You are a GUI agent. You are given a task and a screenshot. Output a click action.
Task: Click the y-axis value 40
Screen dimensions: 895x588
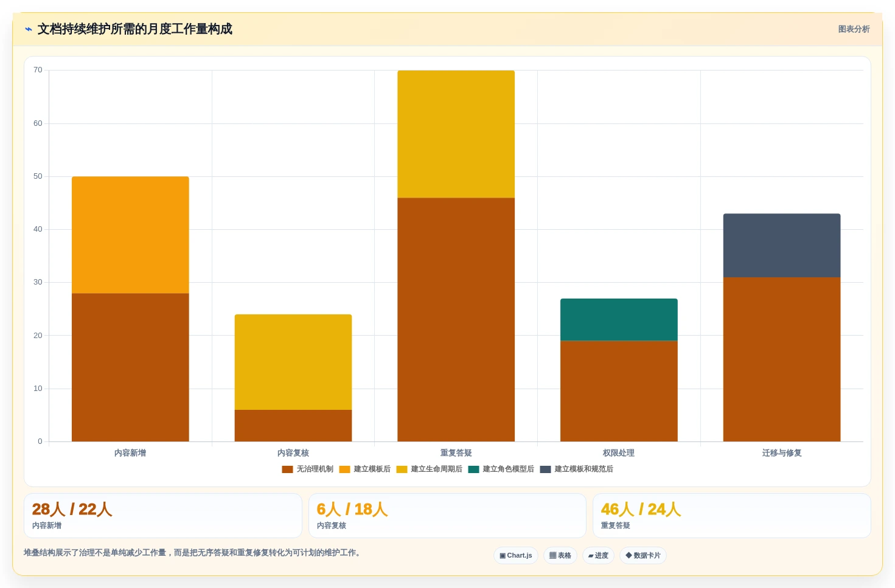click(38, 229)
